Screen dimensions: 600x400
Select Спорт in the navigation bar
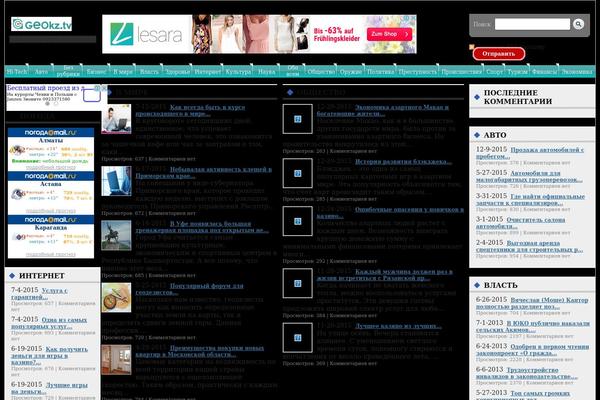coord(494,72)
